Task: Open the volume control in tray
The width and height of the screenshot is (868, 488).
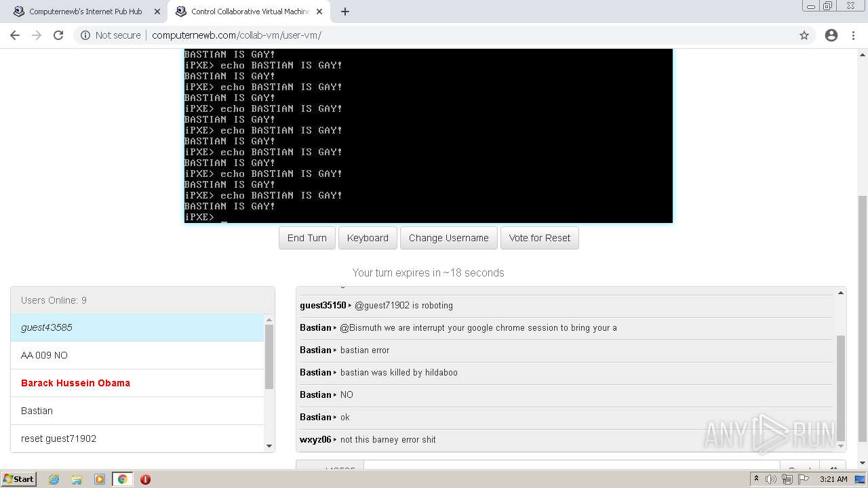Action: coord(771,479)
